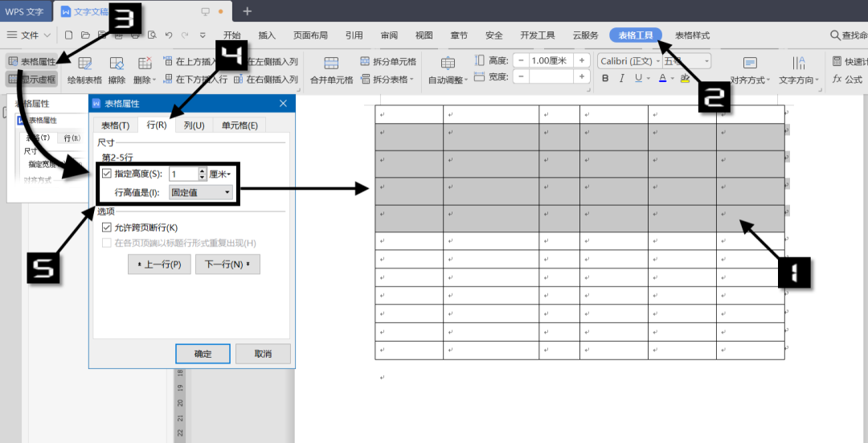Open the 删除 delete dropdown
Image resolution: width=868 pixels, height=443 pixels.
(145, 70)
